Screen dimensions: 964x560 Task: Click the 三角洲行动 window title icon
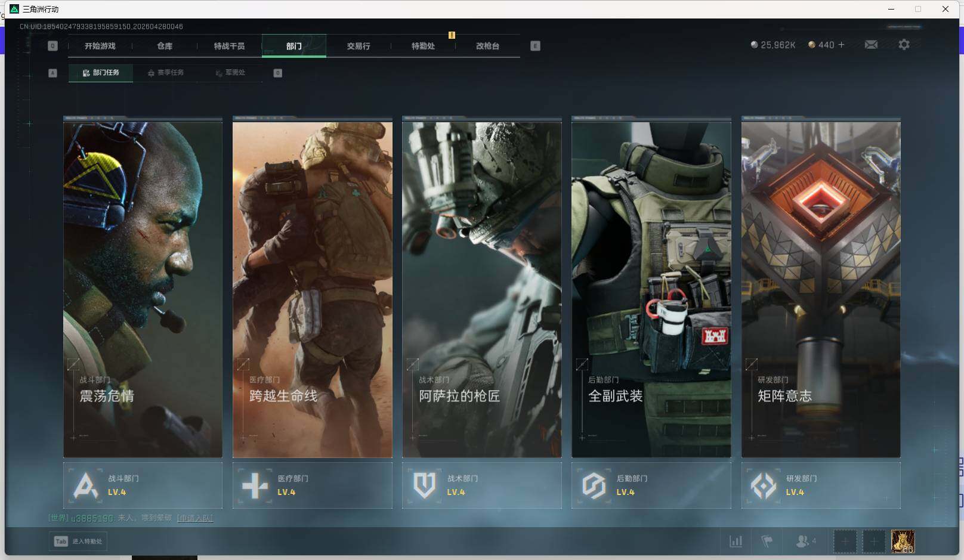(14, 9)
